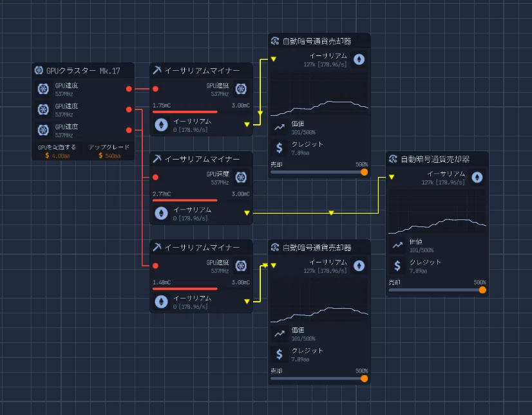Click yellow input port on seller fed by 1.75mC miner
Viewport: 532px width, 415px height.
point(274,59)
